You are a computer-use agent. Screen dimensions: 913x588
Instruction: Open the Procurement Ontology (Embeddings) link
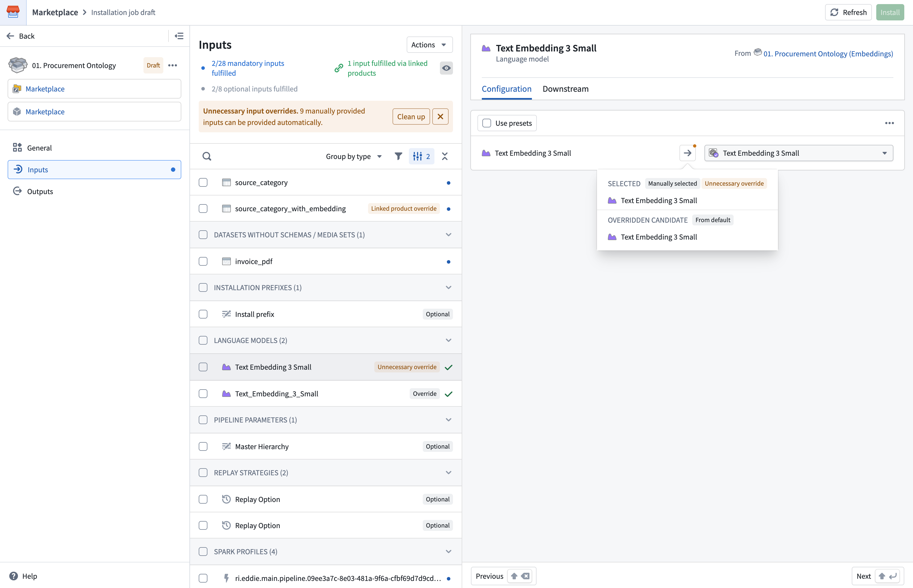point(828,53)
